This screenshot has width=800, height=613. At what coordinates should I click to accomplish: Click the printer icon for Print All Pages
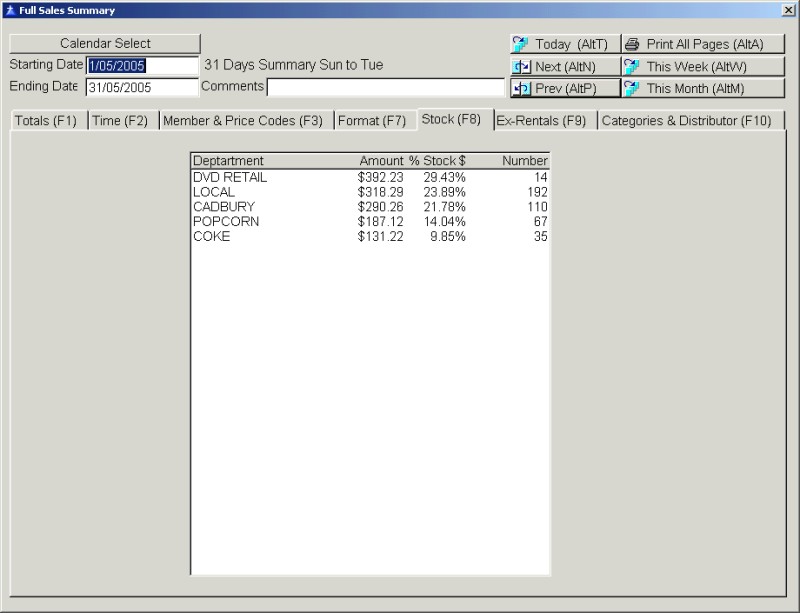point(631,44)
